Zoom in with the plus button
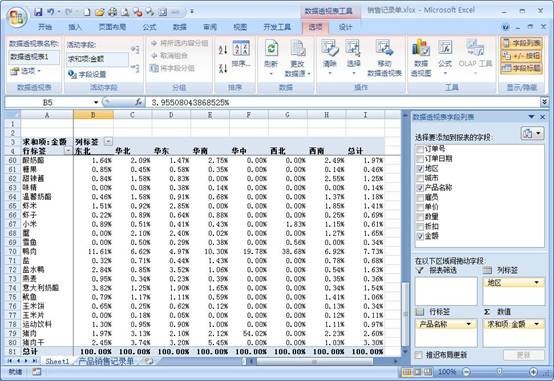The image size is (554, 381). tap(533, 372)
